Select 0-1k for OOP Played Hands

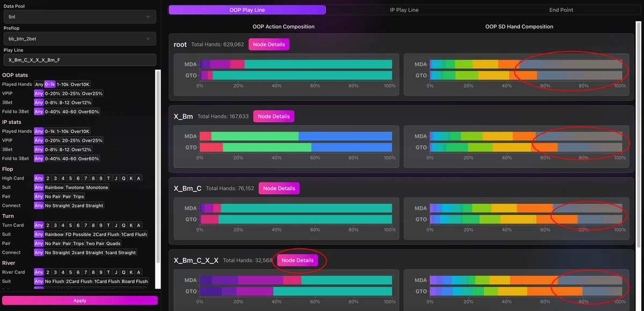coord(50,84)
